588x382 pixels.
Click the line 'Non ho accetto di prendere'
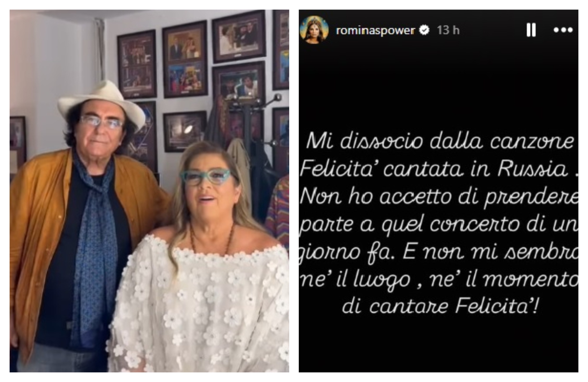pos(439,197)
